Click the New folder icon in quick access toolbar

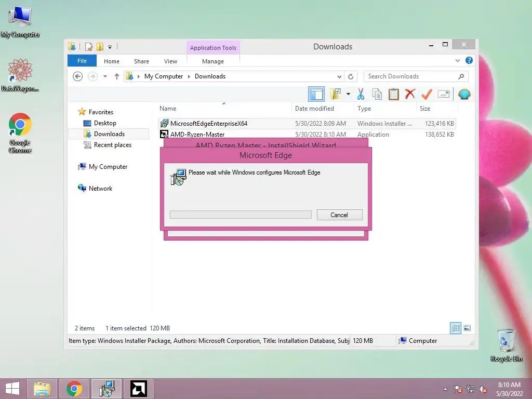coord(100,46)
